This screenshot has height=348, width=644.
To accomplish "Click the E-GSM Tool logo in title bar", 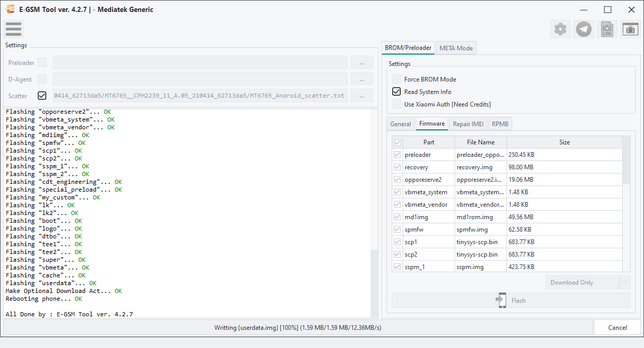I will 10,9.
